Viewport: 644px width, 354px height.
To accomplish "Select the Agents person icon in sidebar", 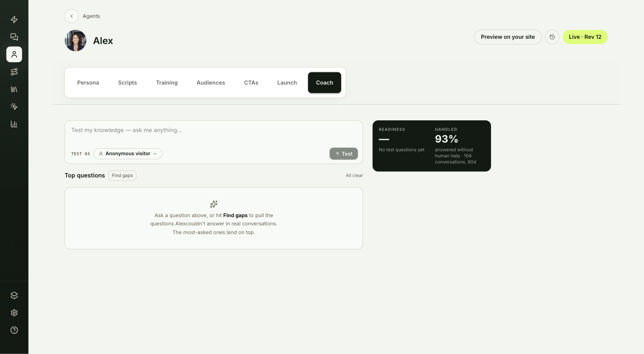I will click(14, 54).
